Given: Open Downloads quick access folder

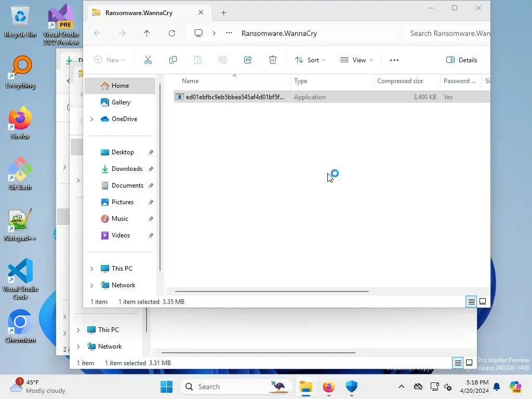Looking at the screenshot, I should click(119, 169).
